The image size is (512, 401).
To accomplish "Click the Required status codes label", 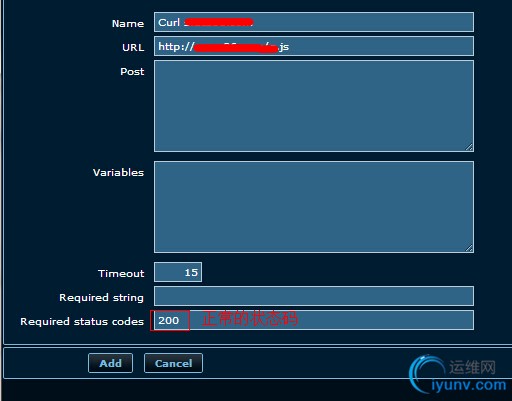I will click(x=82, y=321).
